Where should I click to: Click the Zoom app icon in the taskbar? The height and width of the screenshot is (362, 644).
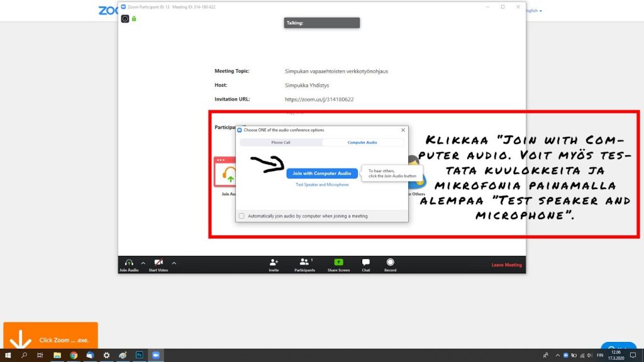tap(156, 356)
